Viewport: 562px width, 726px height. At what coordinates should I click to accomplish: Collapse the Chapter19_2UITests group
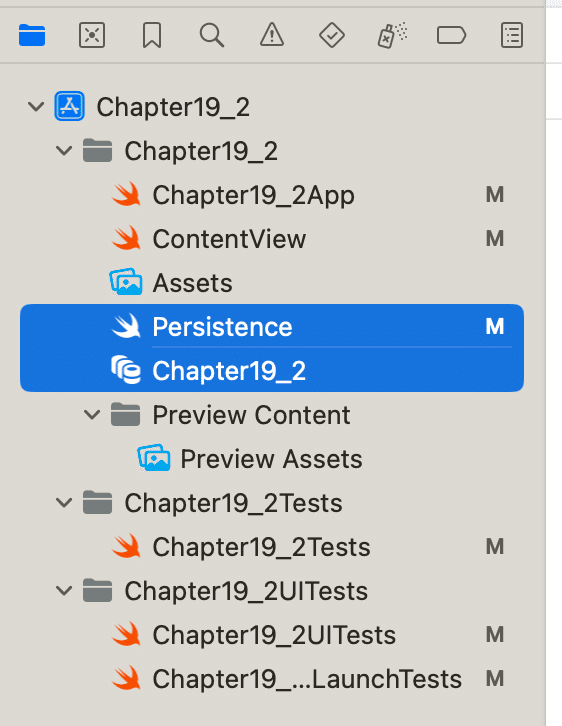click(64, 591)
